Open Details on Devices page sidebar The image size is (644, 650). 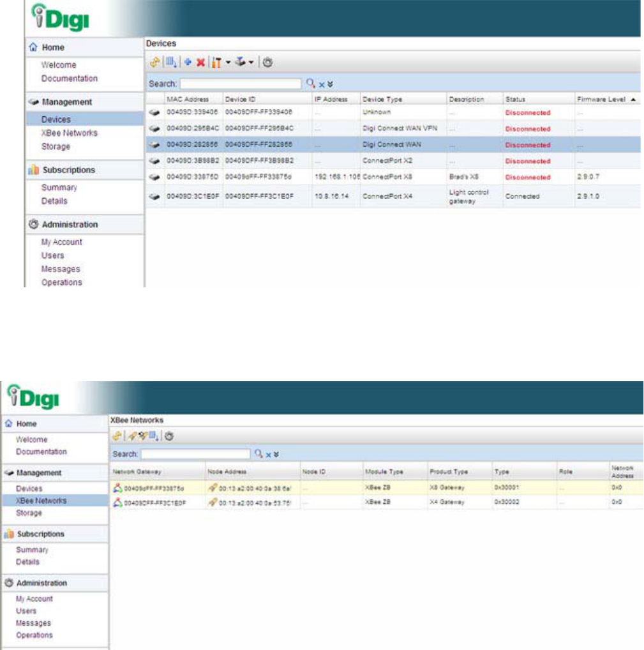pyautogui.click(x=54, y=200)
